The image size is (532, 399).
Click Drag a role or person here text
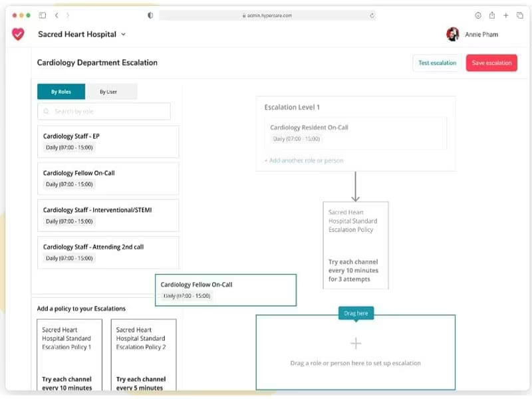[355, 363]
